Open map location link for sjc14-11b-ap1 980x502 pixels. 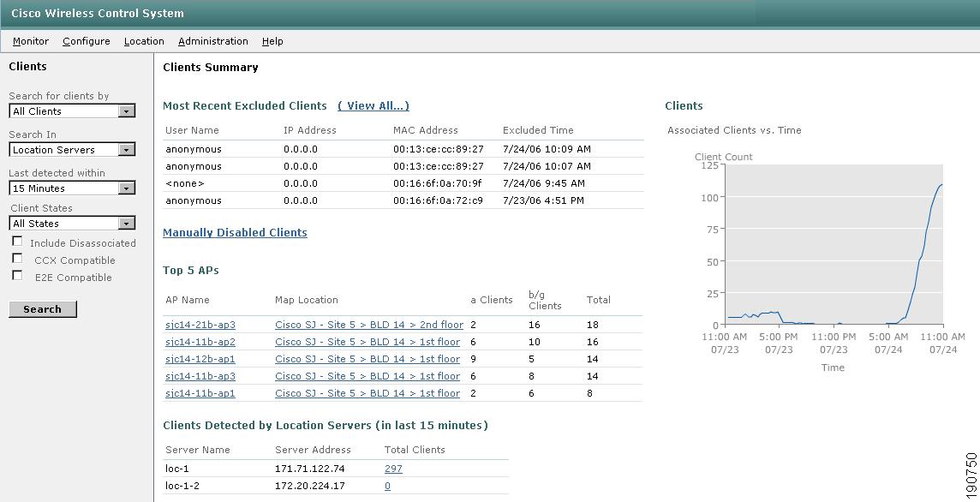point(367,393)
